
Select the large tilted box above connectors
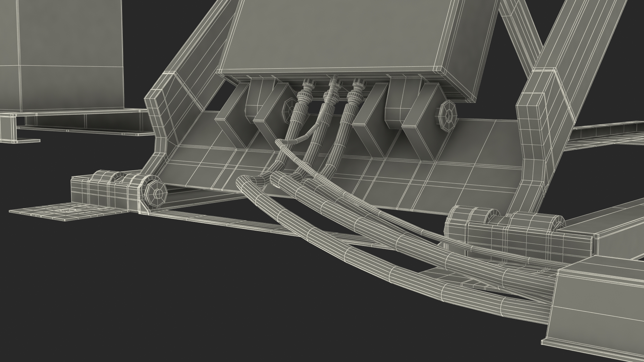coord(335,37)
